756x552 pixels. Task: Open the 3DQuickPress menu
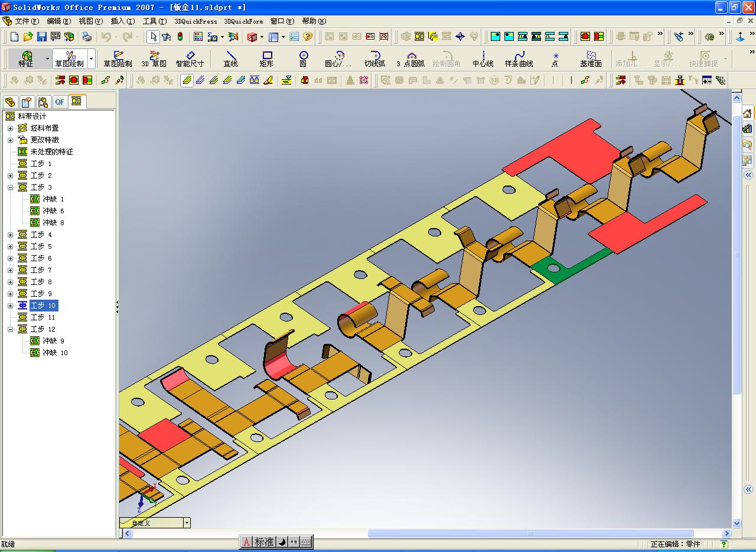[195, 21]
